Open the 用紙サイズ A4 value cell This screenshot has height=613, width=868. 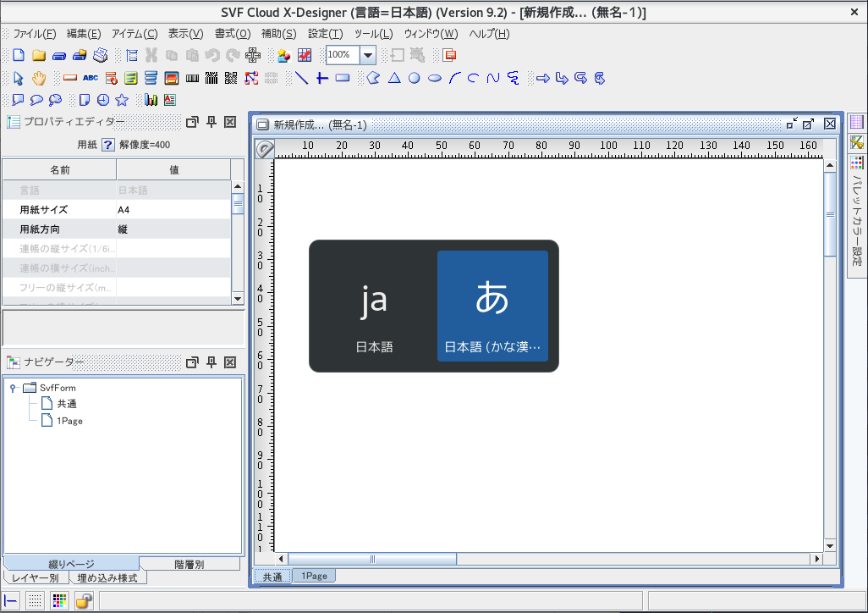coord(173,209)
